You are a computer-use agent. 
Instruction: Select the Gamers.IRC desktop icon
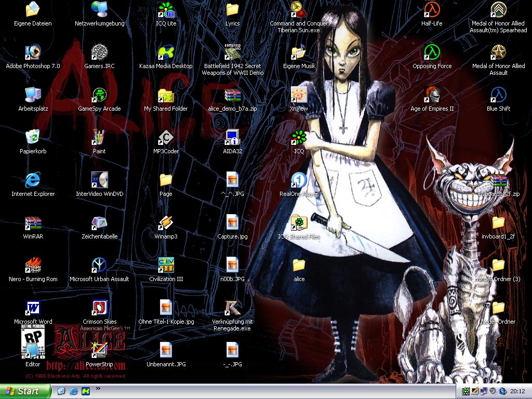(x=99, y=52)
